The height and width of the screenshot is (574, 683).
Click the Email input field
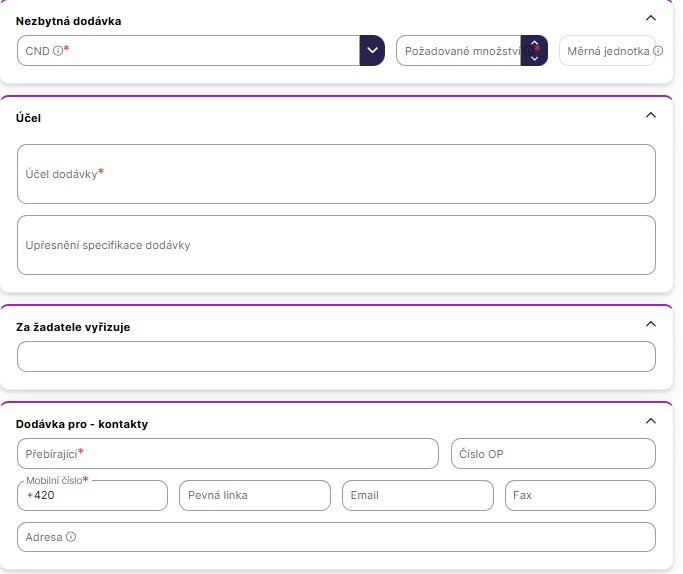pos(417,496)
